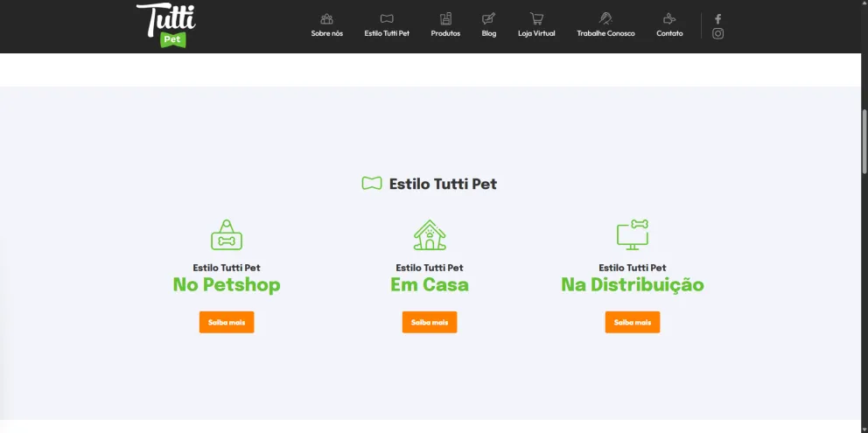Click Estilo Tutti Pet label above Em Casa

click(430, 268)
